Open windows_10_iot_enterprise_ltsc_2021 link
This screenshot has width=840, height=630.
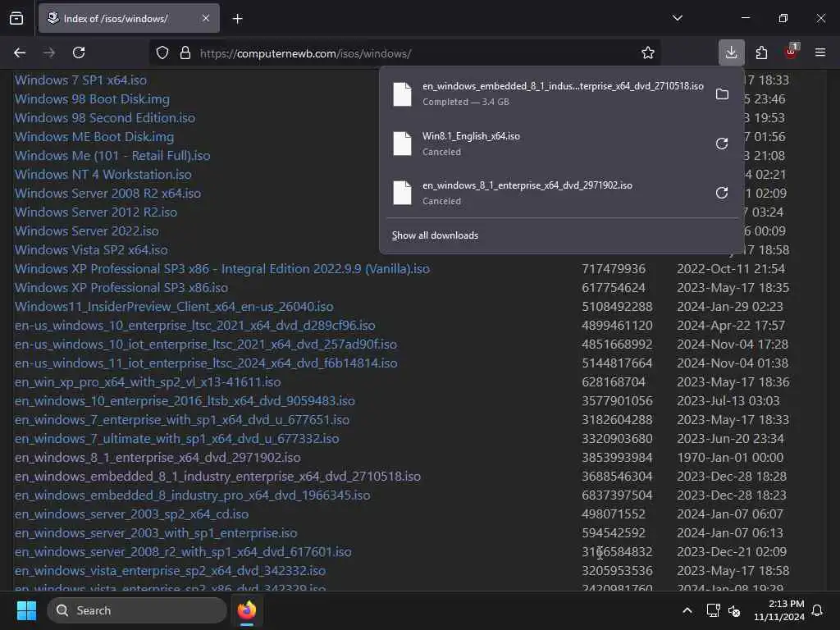(x=206, y=345)
